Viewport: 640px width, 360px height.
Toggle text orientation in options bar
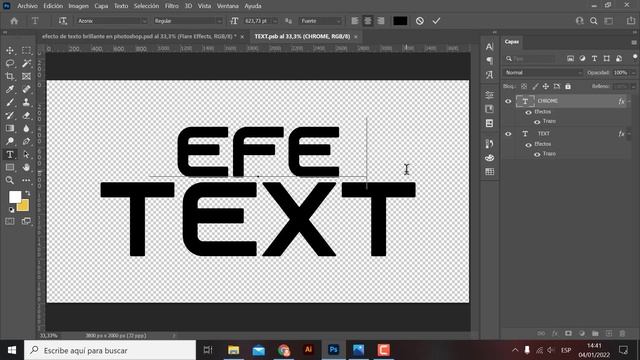[x=62, y=21]
